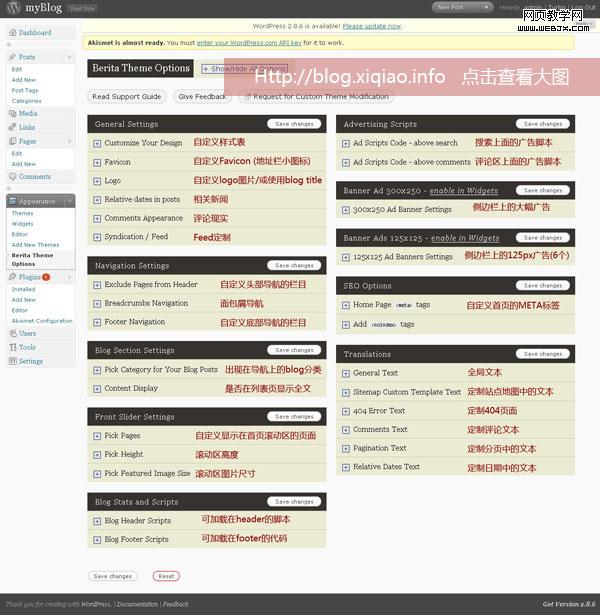600x615 pixels.
Task: Click the Media icon in the sidebar
Action: click(x=12, y=113)
